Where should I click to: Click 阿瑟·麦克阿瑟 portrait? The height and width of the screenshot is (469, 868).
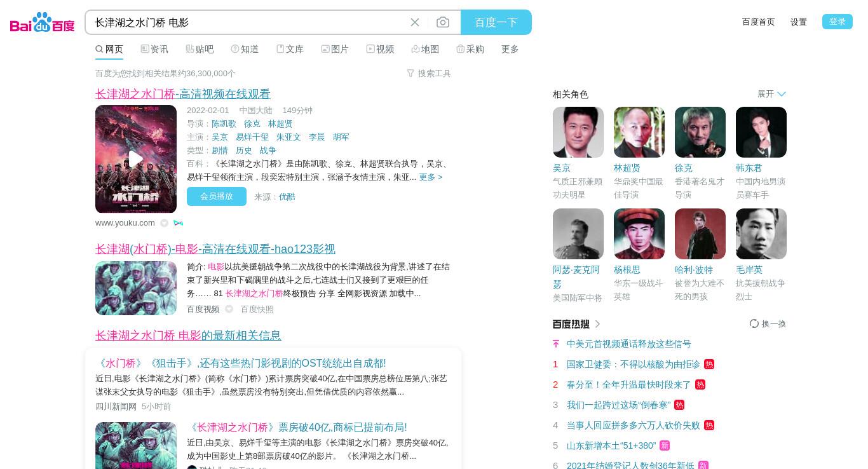click(578, 234)
